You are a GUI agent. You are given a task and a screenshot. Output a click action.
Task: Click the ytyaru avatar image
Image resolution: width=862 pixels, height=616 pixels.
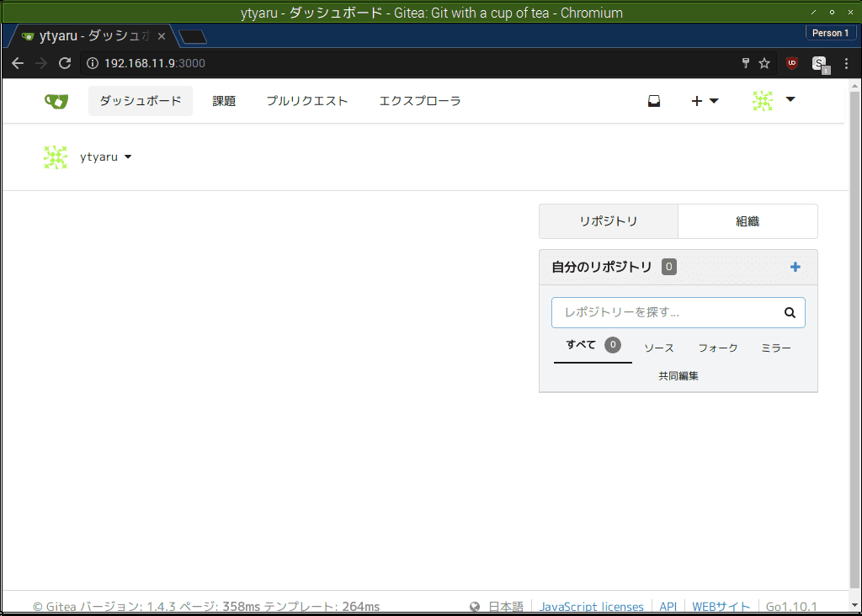pyautogui.click(x=55, y=157)
